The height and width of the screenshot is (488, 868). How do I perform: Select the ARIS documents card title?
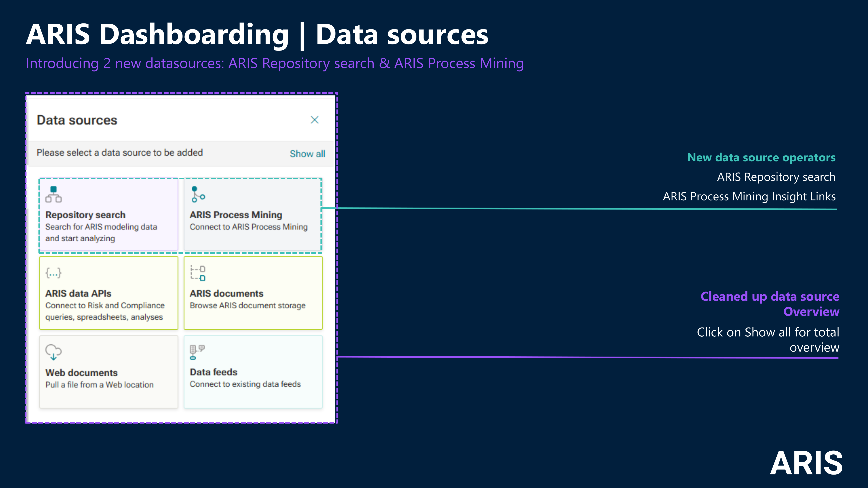click(226, 294)
